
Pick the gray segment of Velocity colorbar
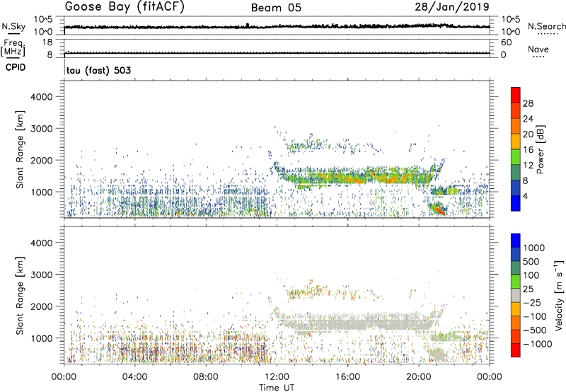point(516,295)
